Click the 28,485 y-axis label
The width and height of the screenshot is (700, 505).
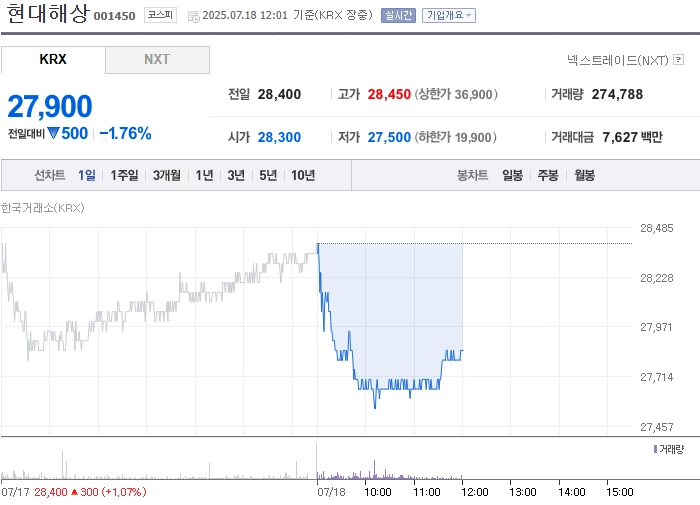click(657, 228)
